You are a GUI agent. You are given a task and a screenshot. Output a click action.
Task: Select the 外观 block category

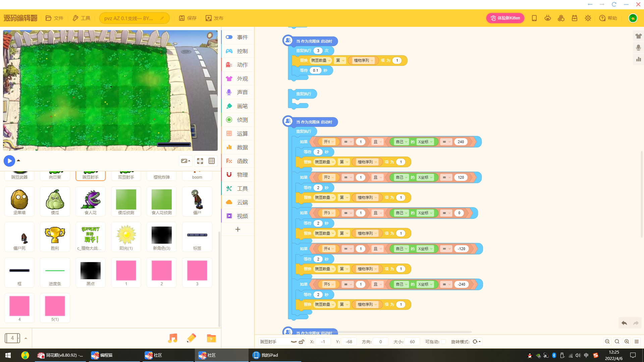[238, 78]
